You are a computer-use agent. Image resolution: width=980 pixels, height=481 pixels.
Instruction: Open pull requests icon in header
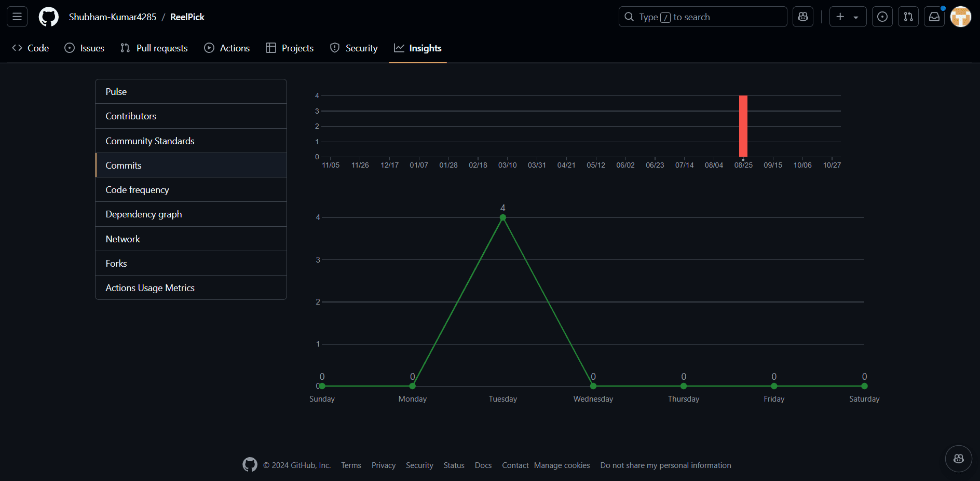[x=908, y=17]
